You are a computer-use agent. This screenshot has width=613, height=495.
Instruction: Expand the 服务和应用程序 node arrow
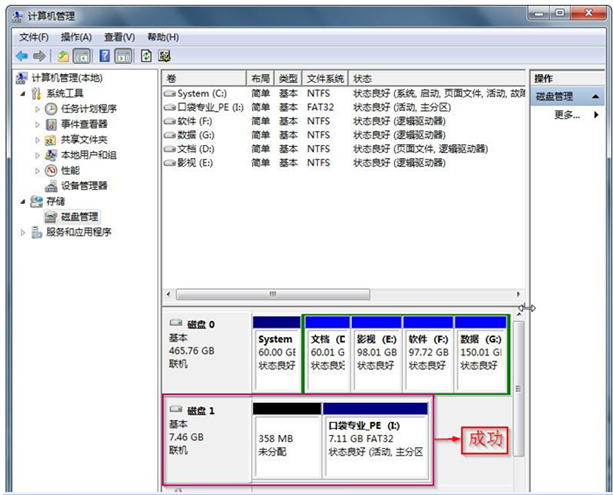(24, 232)
